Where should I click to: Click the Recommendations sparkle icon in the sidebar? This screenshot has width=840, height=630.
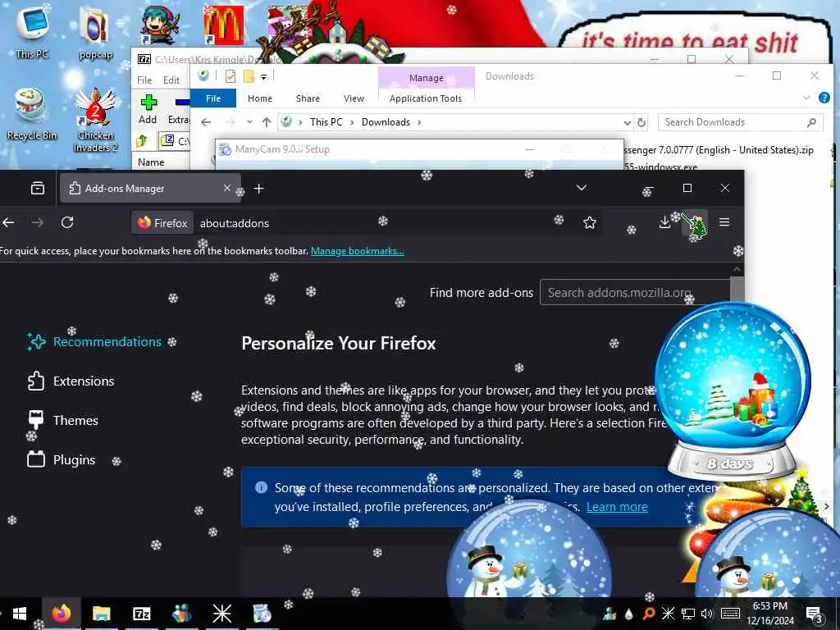point(36,342)
